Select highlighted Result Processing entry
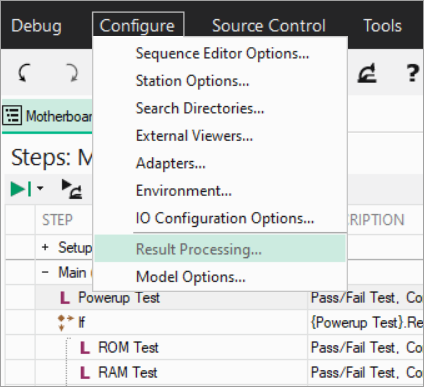This screenshot has height=387, width=424. tap(220, 249)
